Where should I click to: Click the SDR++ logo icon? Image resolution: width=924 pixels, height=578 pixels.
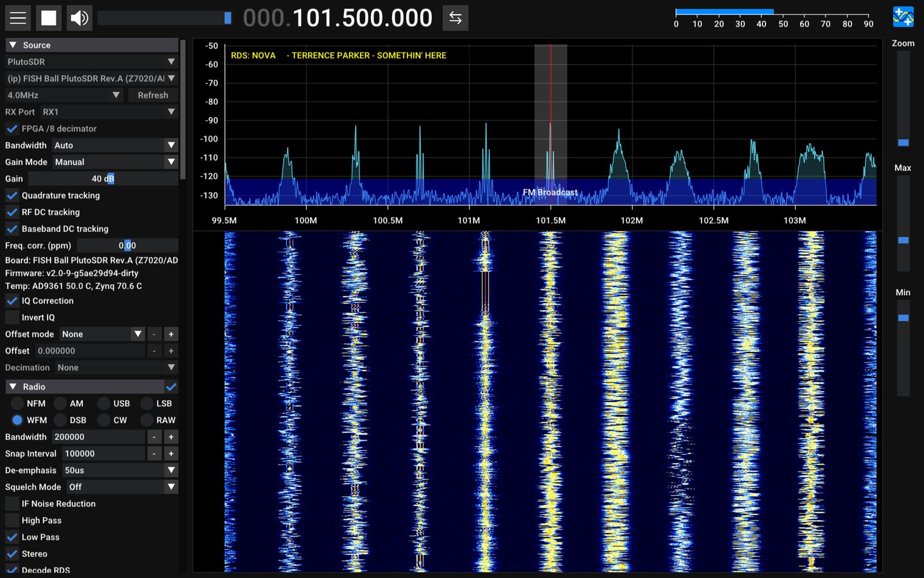[903, 17]
